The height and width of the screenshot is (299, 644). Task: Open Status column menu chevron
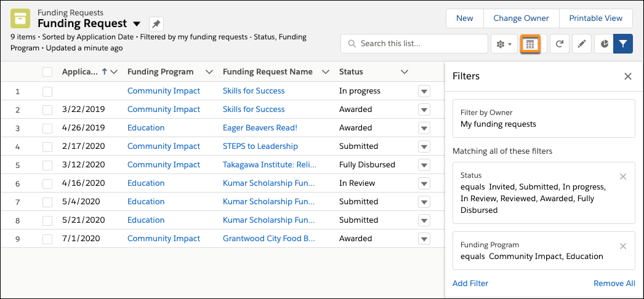pyautogui.click(x=405, y=72)
